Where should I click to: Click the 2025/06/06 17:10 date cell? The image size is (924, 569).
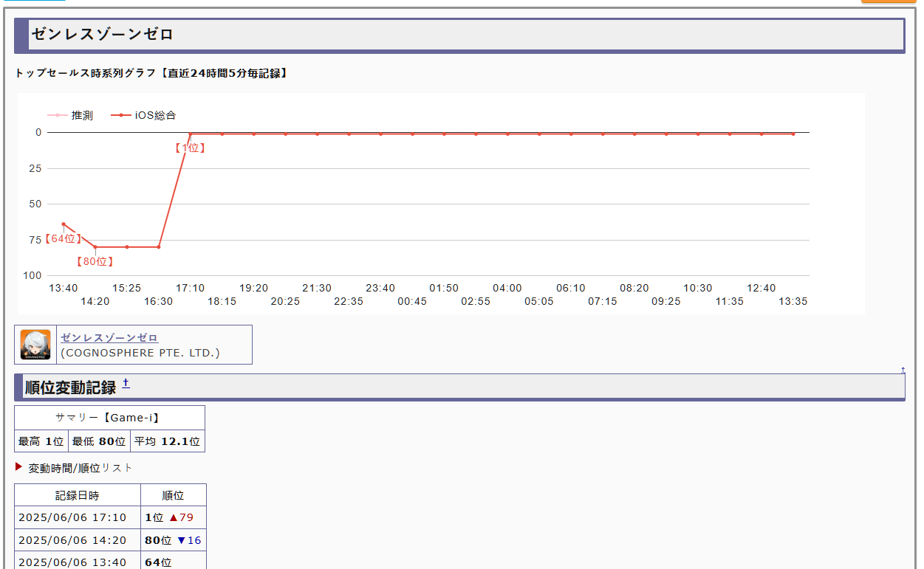(78, 517)
